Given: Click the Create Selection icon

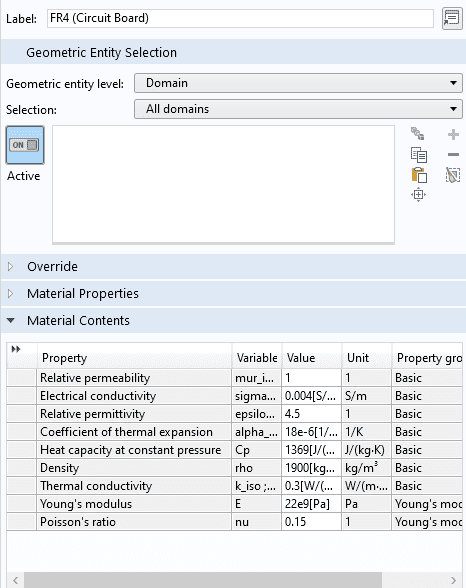Looking at the screenshot, I should click(x=418, y=134).
